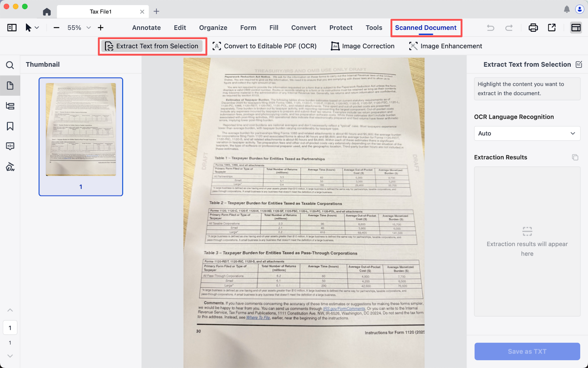This screenshot has width=588, height=368.
Task: Expand the zoom level dropdown
Action: click(89, 28)
